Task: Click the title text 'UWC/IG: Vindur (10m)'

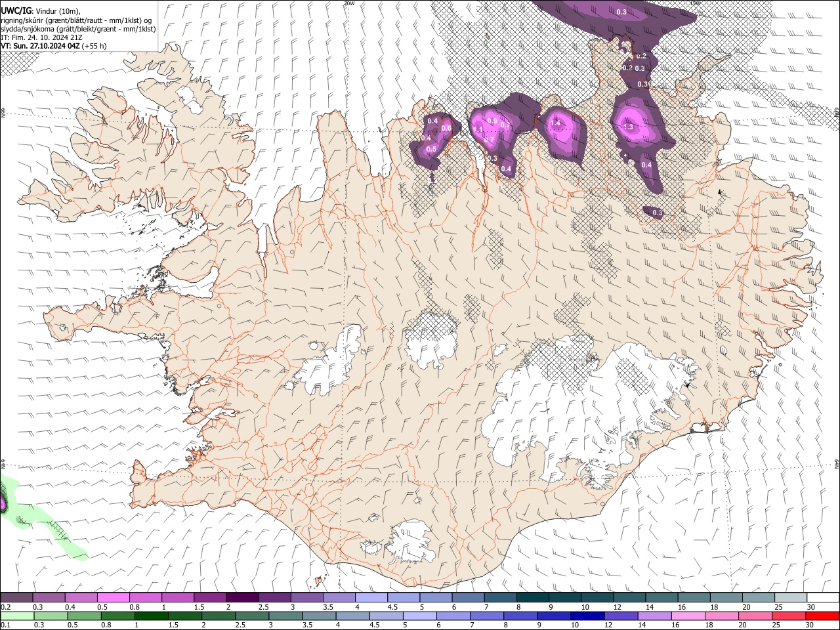Action: [40, 10]
